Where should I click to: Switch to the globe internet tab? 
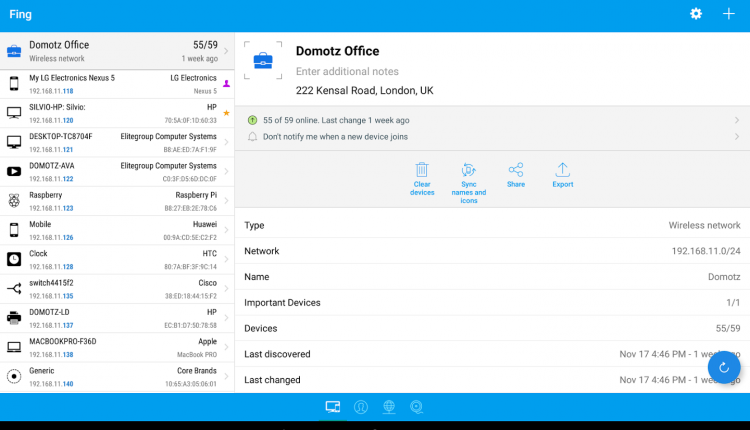click(389, 406)
